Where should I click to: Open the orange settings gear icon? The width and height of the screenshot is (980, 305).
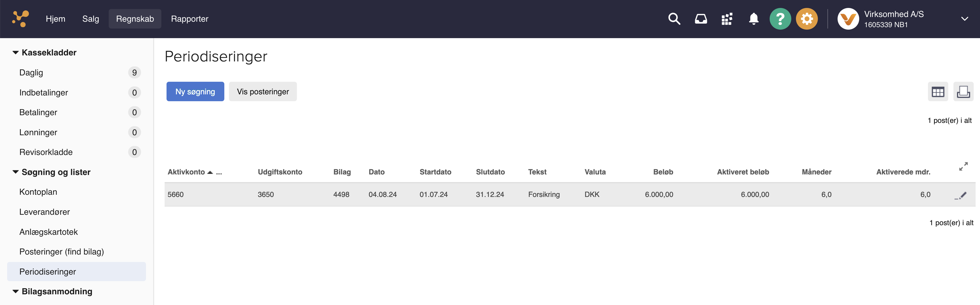(x=807, y=19)
